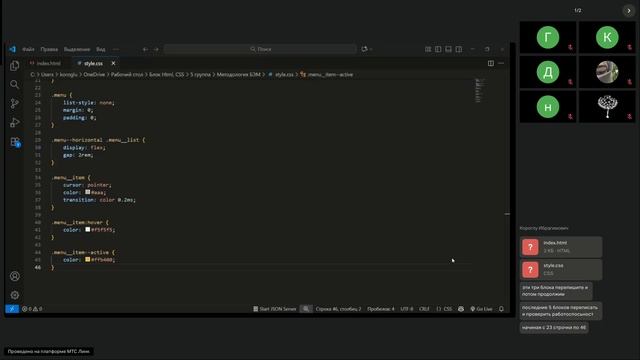Image resolution: width=640 pixels, height=360 pixels.
Task: Toggle the bottom panel icon
Action: (x=448, y=49)
